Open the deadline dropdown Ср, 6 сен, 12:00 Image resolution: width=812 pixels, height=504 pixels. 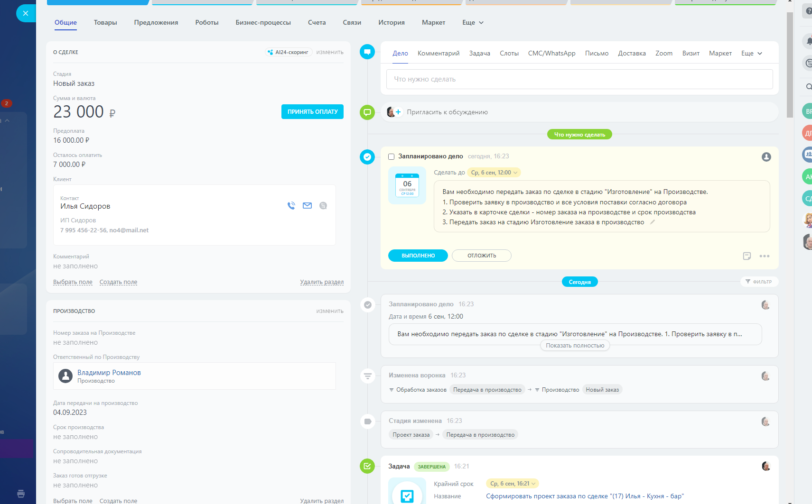(494, 173)
